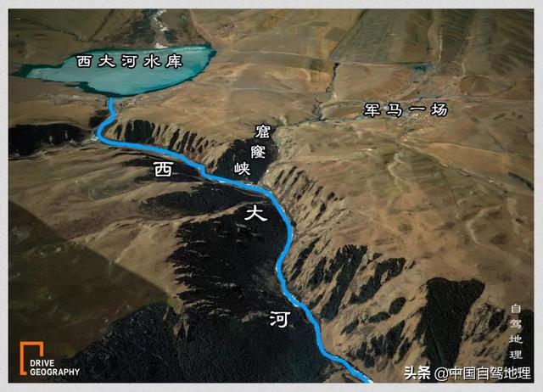The height and width of the screenshot is (392, 543).
Task: Select the 军马一场 place label
Action: [x=406, y=110]
